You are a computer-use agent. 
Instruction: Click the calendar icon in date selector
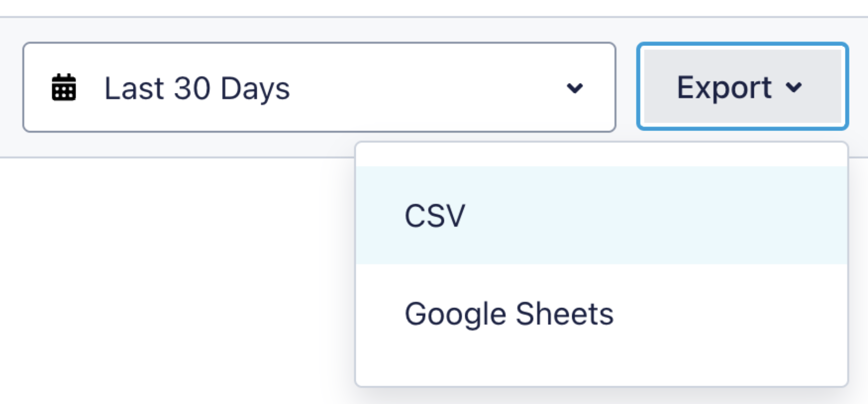click(x=64, y=87)
